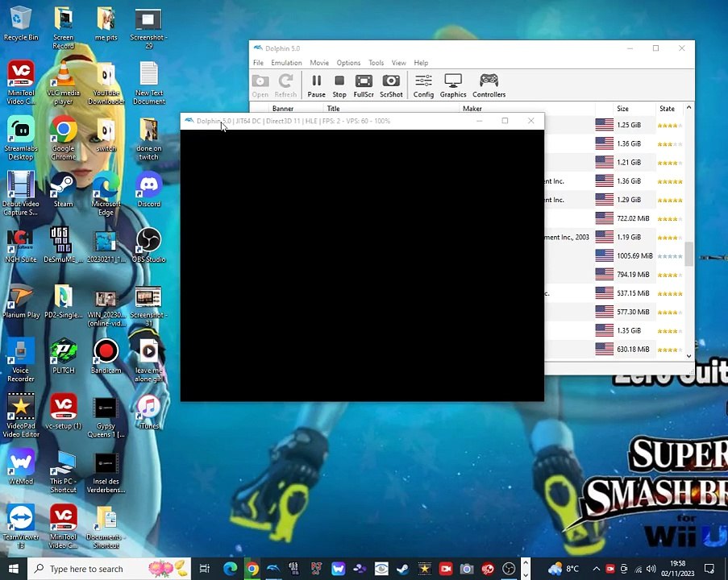This screenshot has width=728, height=580.
Task: Select the Steam desktop shortcut
Action: [64, 190]
